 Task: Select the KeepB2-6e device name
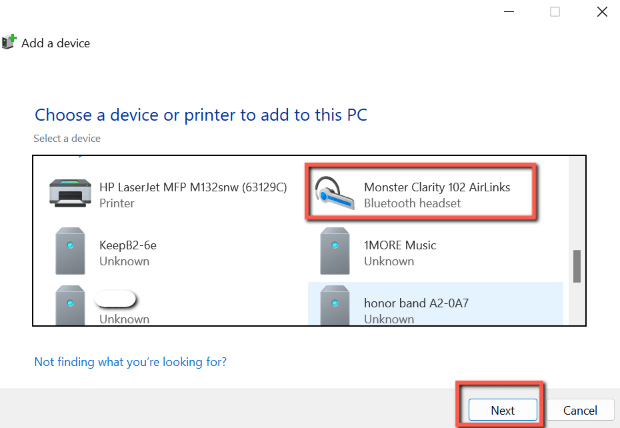pos(128,245)
